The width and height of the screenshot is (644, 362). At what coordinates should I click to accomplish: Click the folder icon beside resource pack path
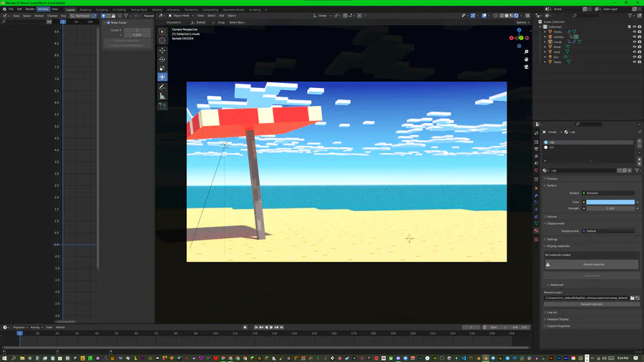[632, 298]
